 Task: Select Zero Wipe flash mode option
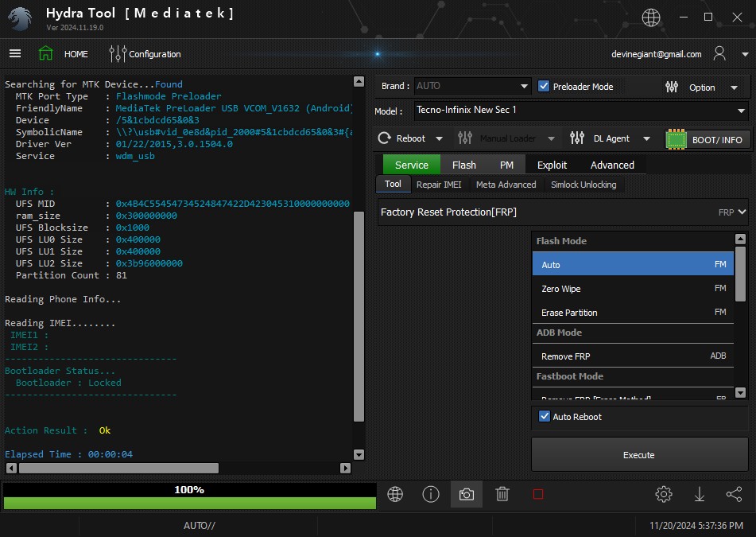[x=633, y=289]
